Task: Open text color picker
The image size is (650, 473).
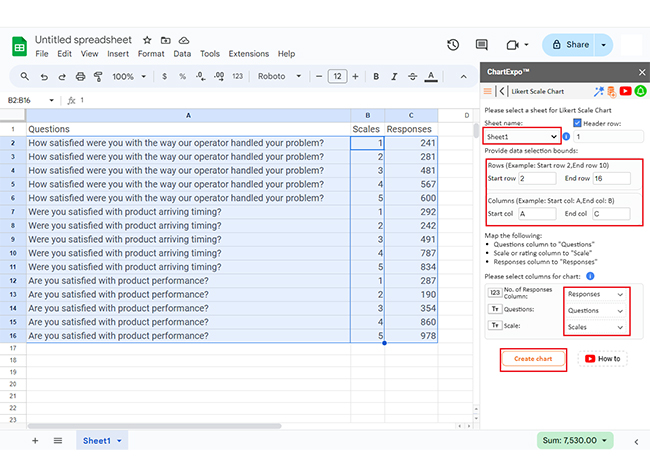Action: pyautogui.click(x=431, y=76)
